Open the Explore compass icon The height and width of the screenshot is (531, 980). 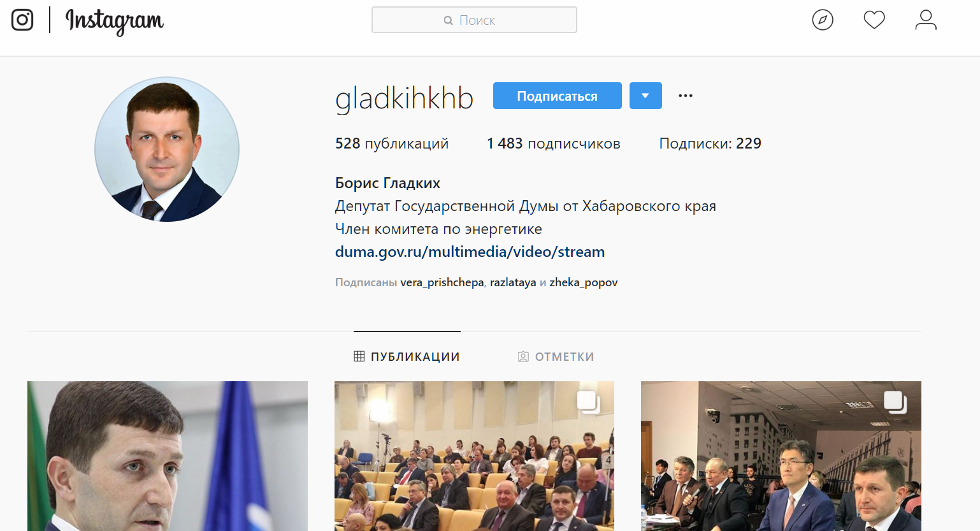[823, 20]
